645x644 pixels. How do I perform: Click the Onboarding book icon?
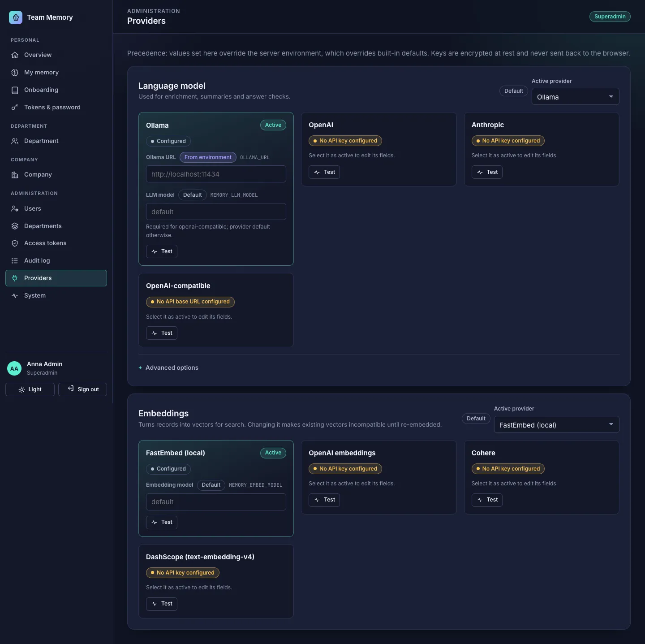[x=15, y=90]
